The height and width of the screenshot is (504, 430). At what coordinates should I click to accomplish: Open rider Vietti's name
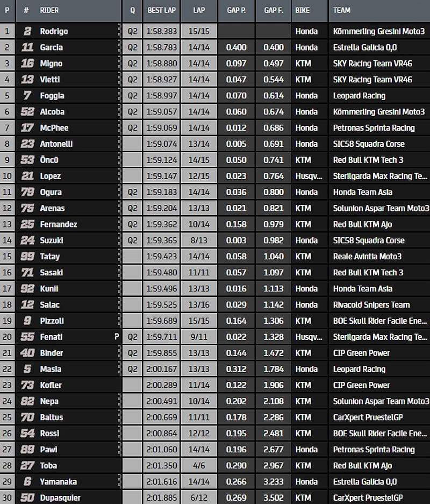50,80
